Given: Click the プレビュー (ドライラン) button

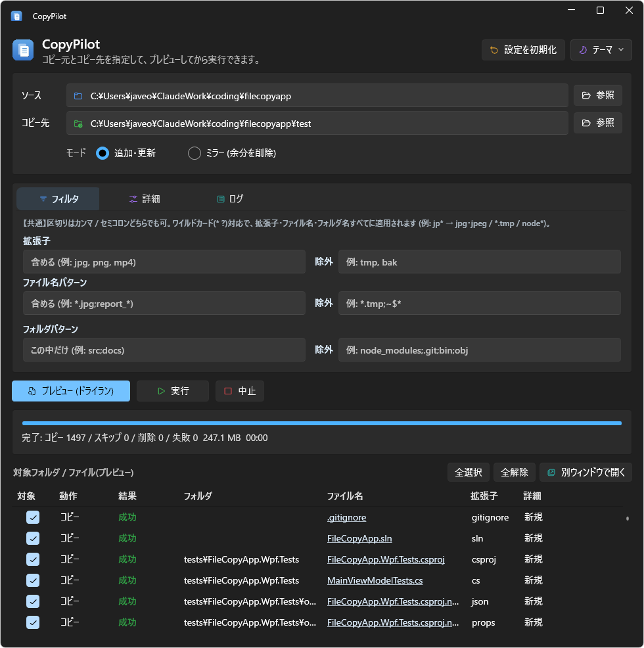Looking at the screenshot, I should (x=71, y=391).
